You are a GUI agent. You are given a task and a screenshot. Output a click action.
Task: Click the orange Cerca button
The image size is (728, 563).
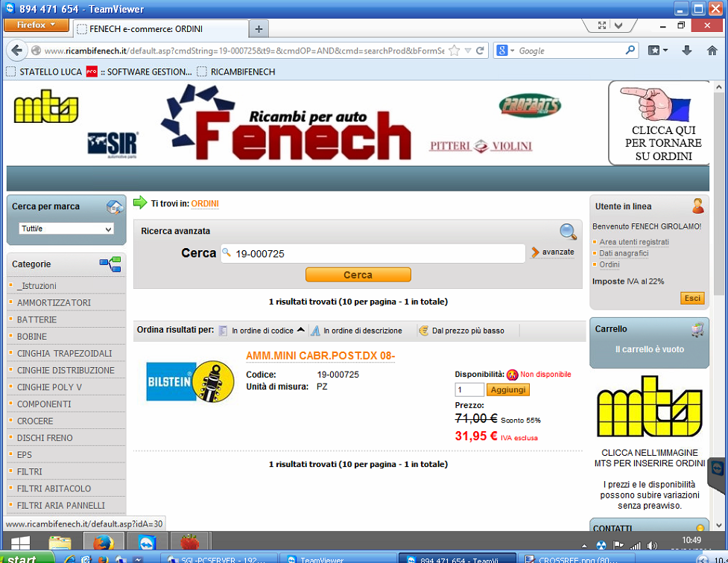click(x=358, y=275)
